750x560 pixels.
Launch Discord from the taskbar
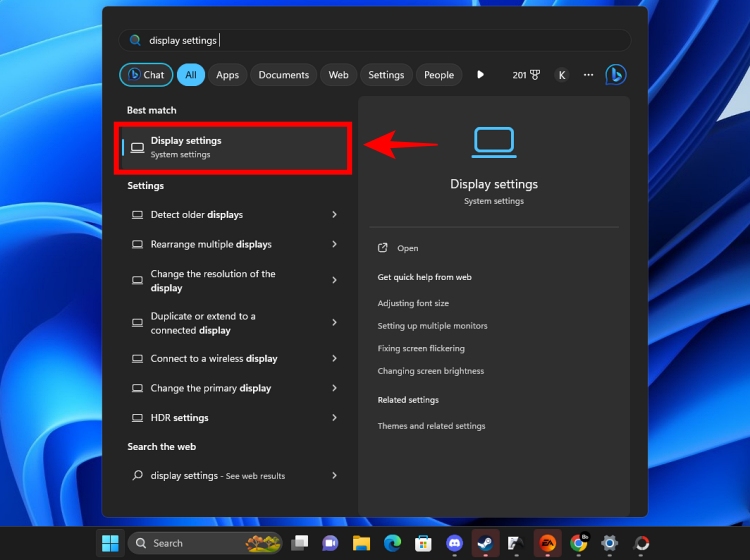point(455,543)
